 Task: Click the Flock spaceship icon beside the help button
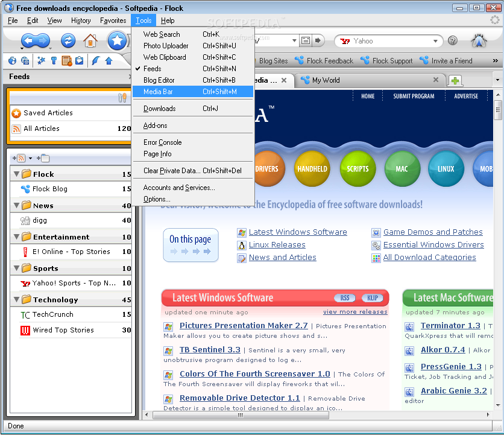pyautogui.click(x=479, y=41)
